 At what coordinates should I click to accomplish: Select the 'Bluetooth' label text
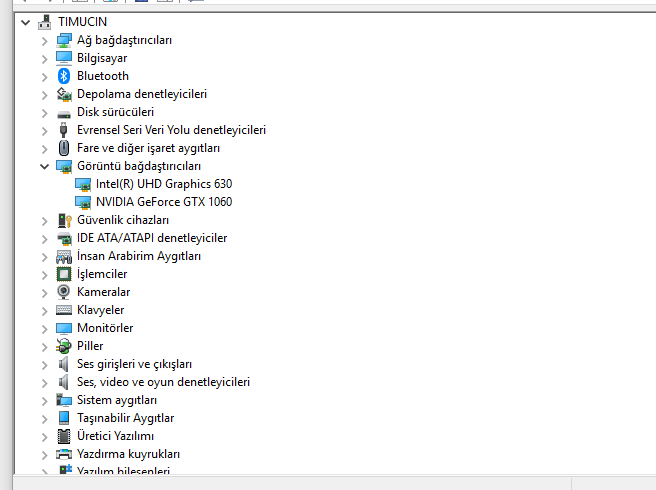click(x=103, y=76)
